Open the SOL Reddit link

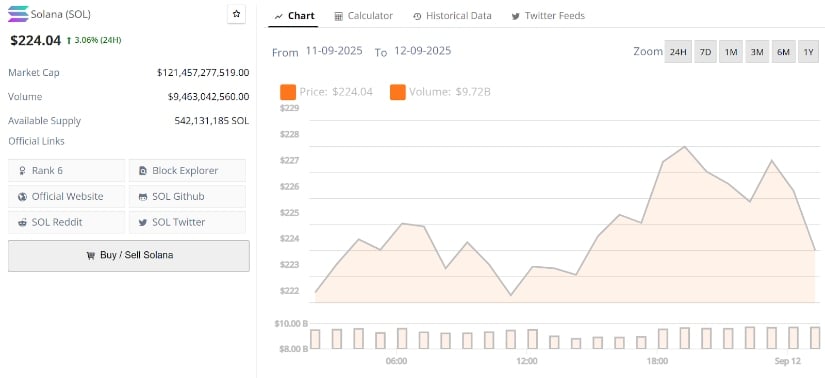[x=66, y=222]
